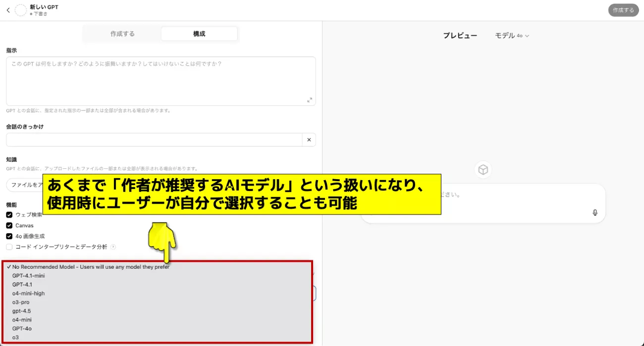Toggle the 4o 画像生成 checkbox

(9, 237)
